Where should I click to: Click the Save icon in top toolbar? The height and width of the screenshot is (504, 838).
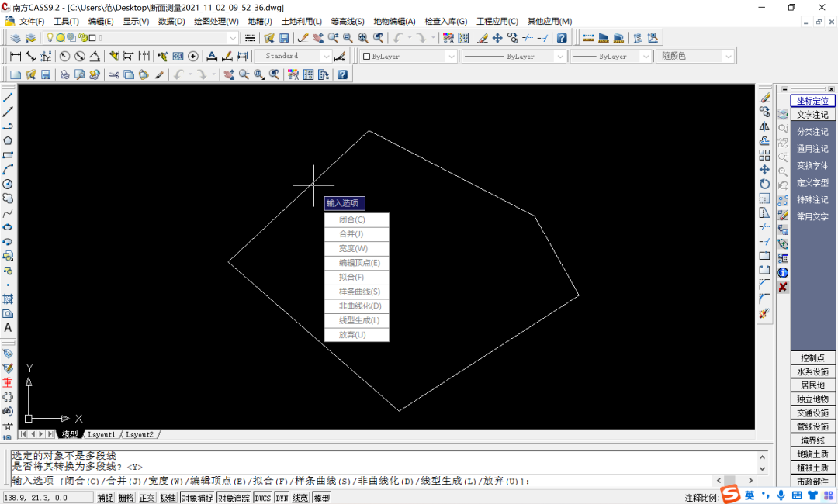tap(284, 38)
